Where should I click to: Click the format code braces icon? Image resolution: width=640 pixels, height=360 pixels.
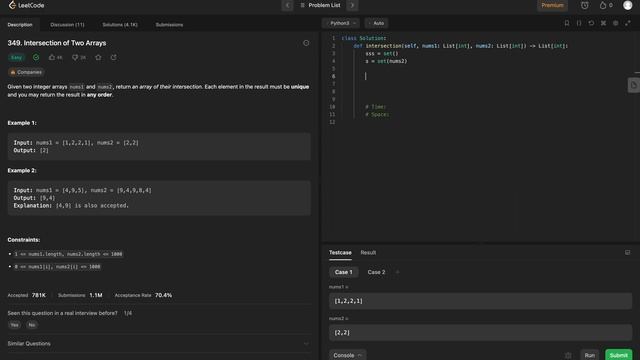click(x=579, y=23)
